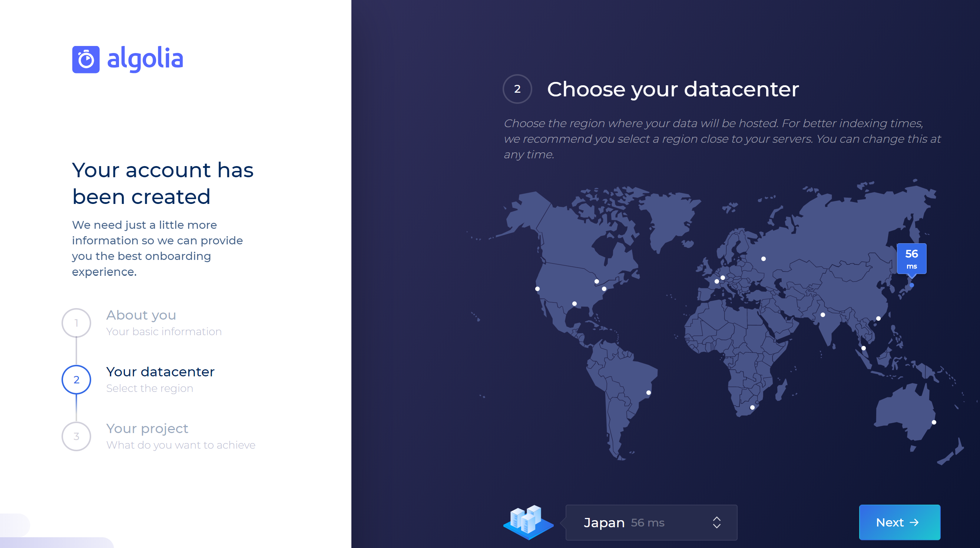Select the South Africa datacenter dot
The width and height of the screenshot is (980, 548).
[x=752, y=407]
